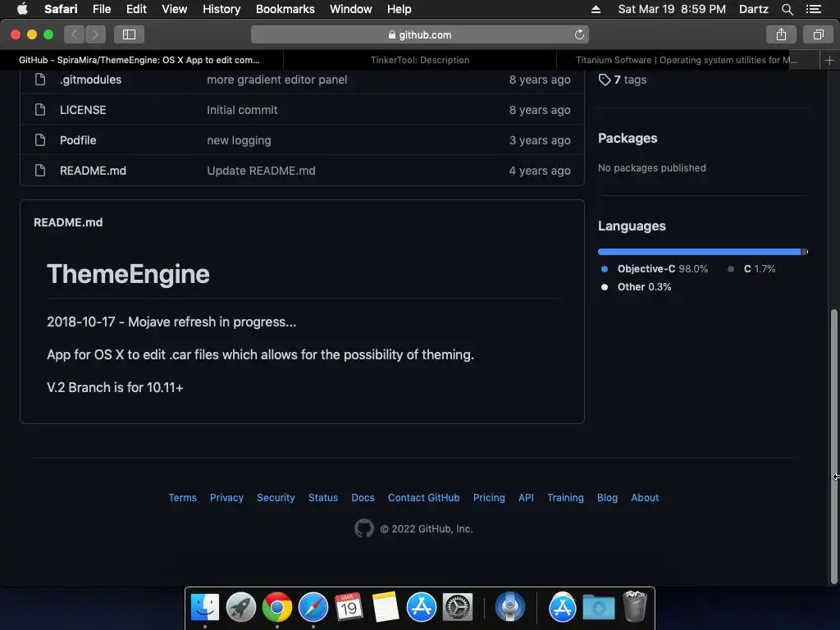Launch Launchpad rocket icon in Dock

[x=241, y=607]
